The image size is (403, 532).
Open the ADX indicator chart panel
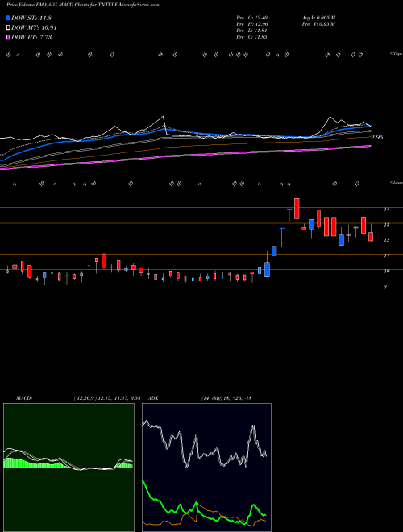pyautogui.click(x=206, y=468)
